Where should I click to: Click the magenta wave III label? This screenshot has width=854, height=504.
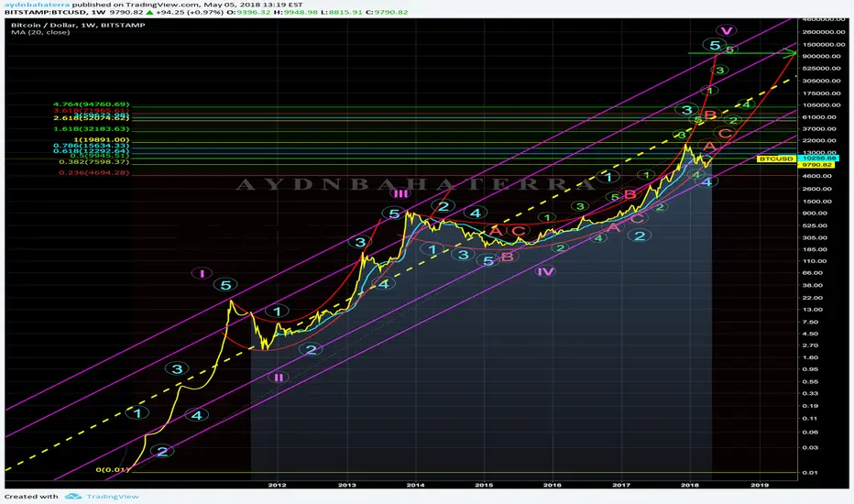400,193
